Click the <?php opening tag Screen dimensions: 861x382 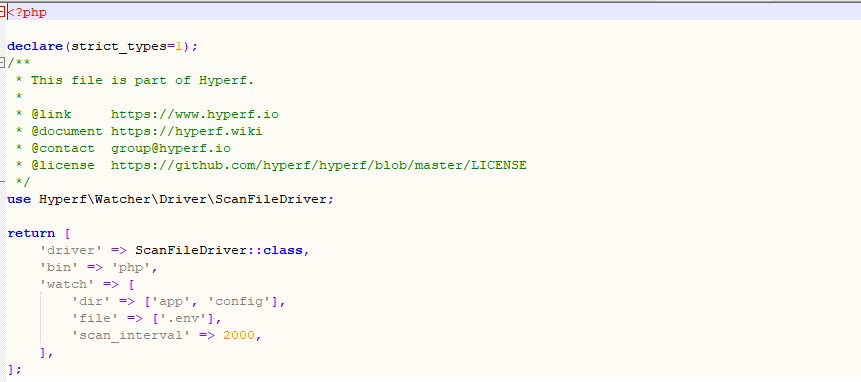[x=27, y=13]
